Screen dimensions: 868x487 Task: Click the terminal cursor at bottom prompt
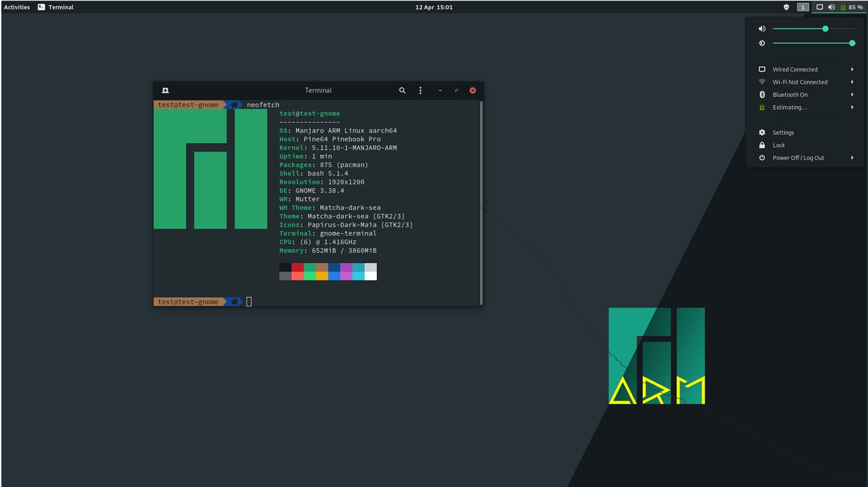[249, 302]
